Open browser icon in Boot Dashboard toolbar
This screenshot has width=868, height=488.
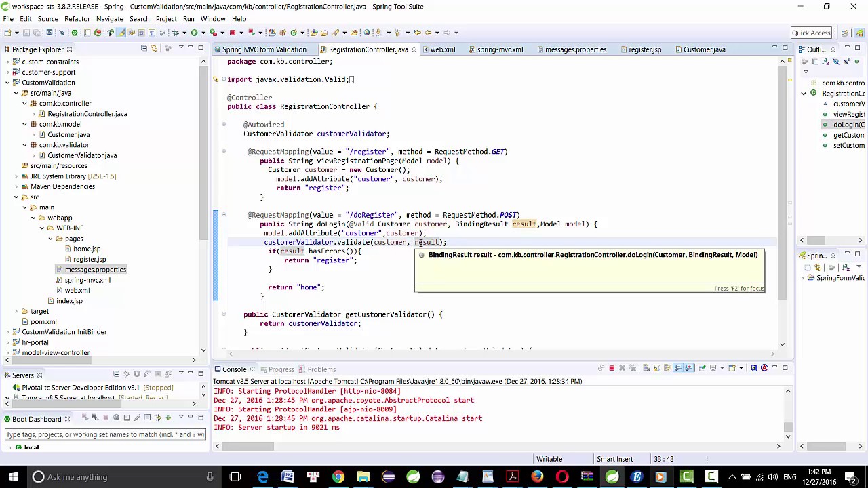(116, 418)
